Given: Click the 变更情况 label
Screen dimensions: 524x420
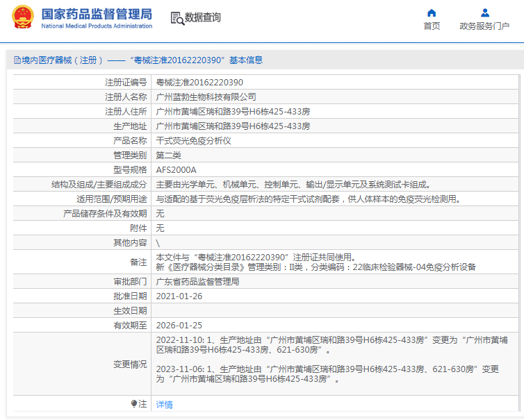Looking at the screenshot, I should (130, 364).
